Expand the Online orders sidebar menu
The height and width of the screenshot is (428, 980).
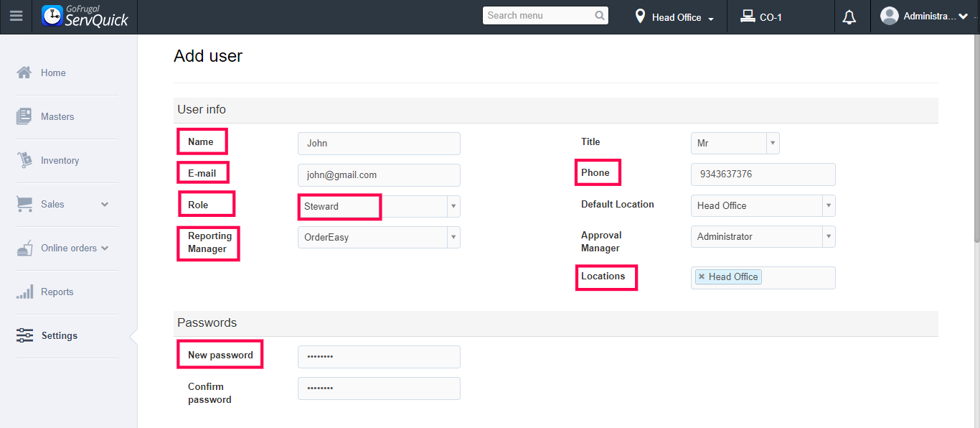click(x=105, y=248)
